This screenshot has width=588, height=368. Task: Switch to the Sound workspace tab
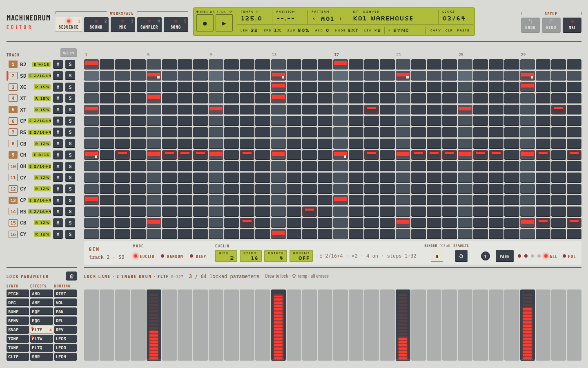pos(96,25)
